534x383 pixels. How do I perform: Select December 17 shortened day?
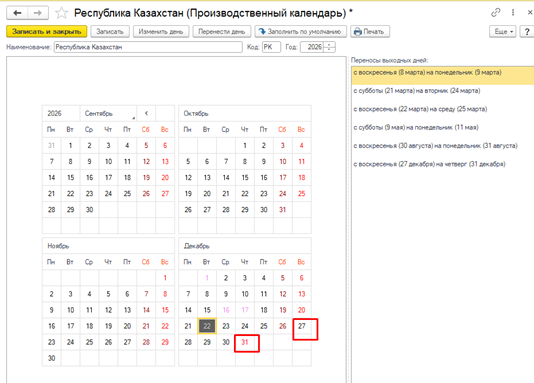pos(245,310)
